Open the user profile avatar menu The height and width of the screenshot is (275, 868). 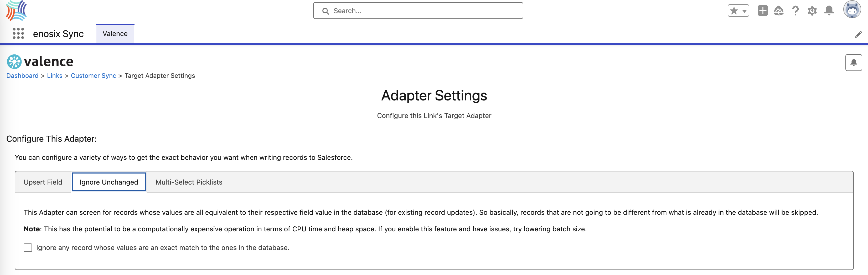[852, 9]
